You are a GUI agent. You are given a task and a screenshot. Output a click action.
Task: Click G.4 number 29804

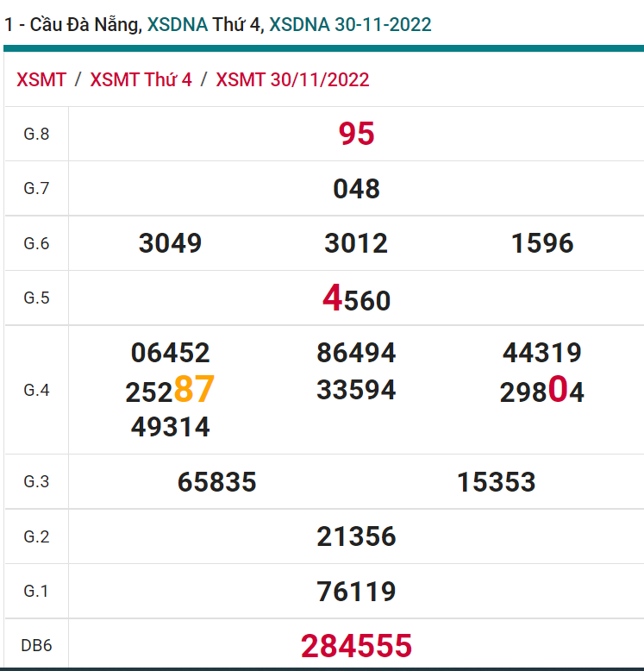pos(542,392)
